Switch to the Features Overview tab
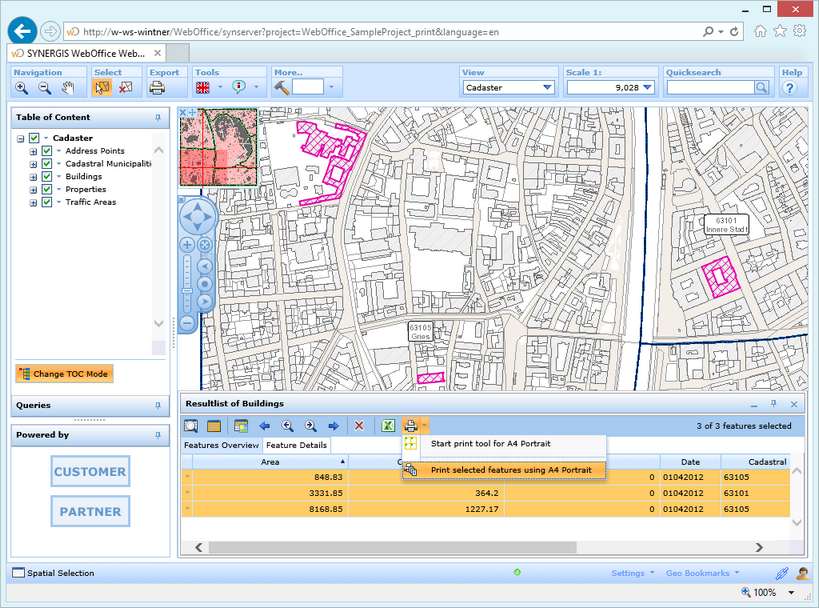 click(221, 445)
